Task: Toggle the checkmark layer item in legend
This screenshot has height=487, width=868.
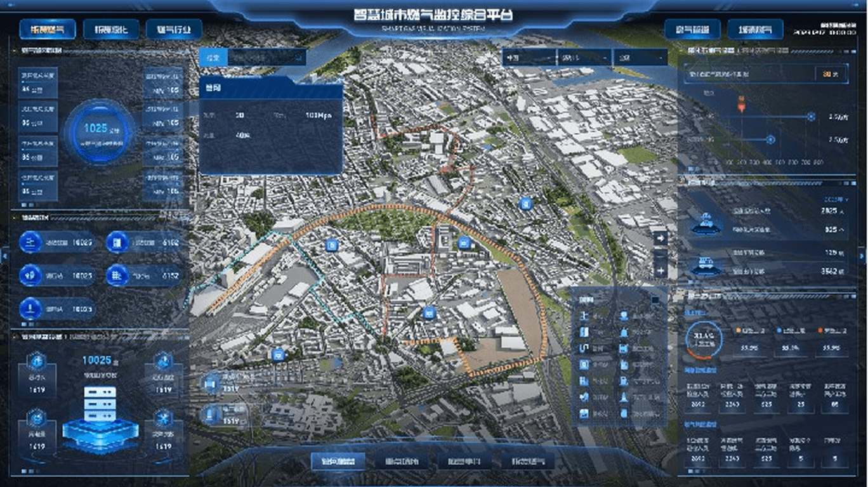Action: coord(584,397)
